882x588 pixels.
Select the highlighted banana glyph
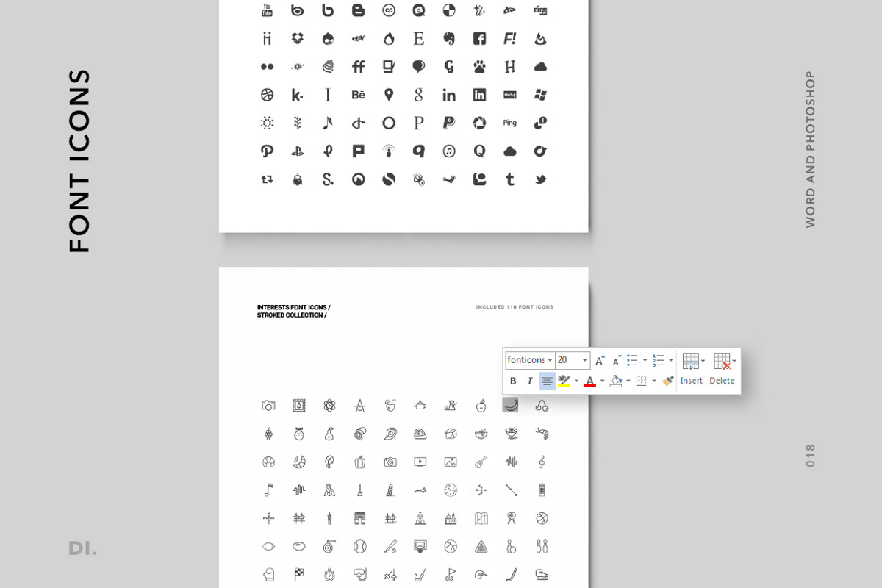510,405
